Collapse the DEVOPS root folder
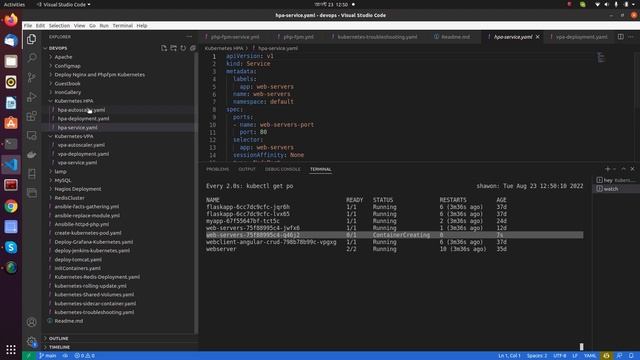Viewport: 640px width, 360px height. [58, 48]
